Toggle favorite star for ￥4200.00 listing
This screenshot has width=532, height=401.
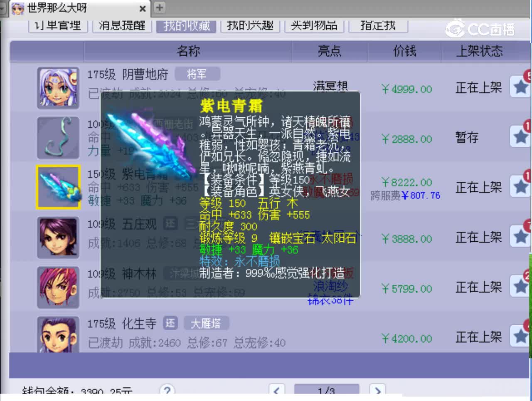tap(520, 336)
